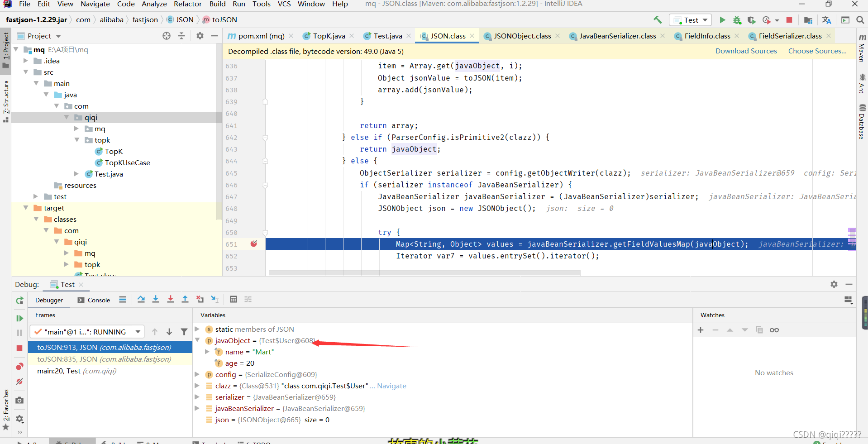Stop the running process in top toolbar

789,20
